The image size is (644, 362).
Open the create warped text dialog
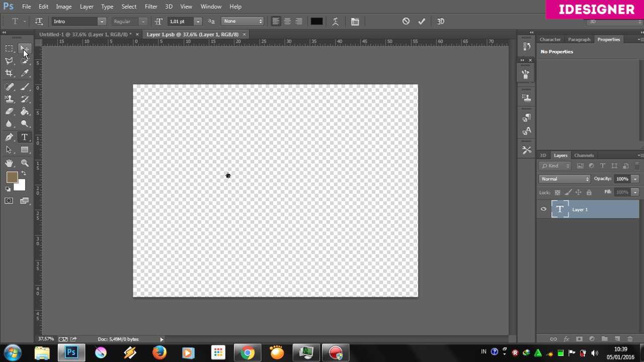[x=336, y=21]
